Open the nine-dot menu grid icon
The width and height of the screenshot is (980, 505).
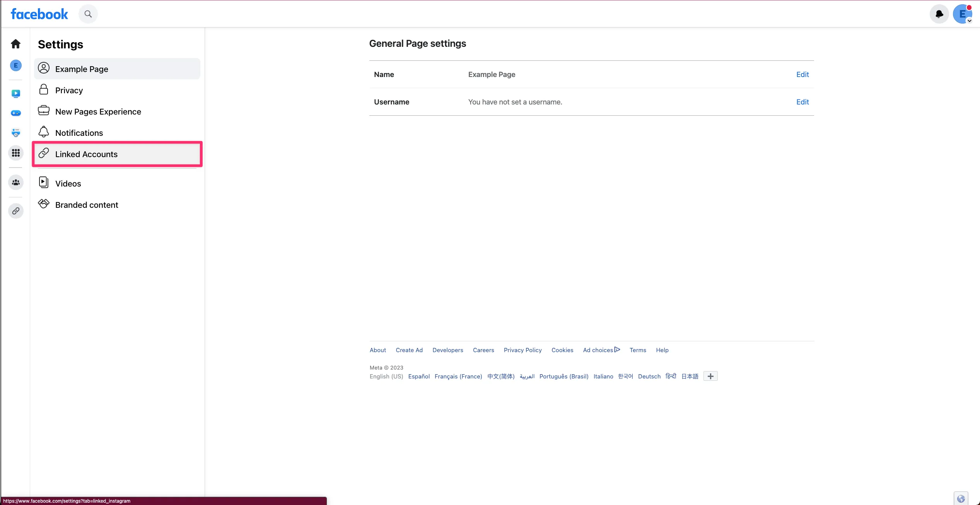point(16,153)
